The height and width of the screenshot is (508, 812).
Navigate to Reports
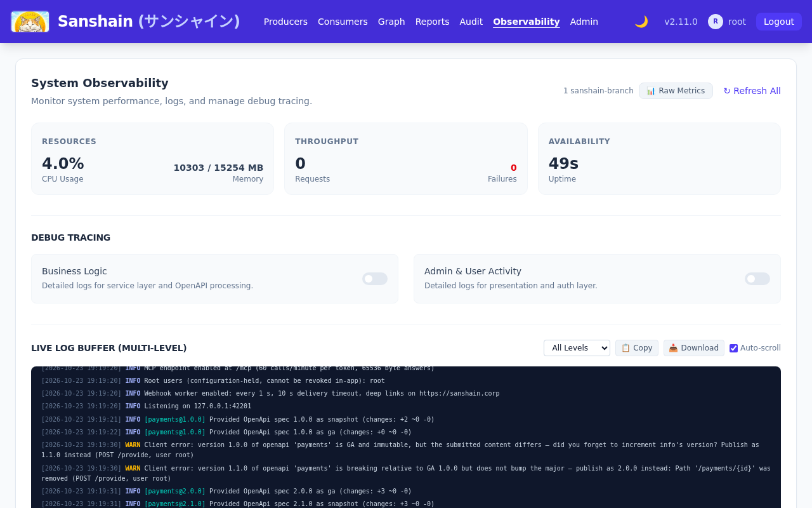(x=433, y=22)
